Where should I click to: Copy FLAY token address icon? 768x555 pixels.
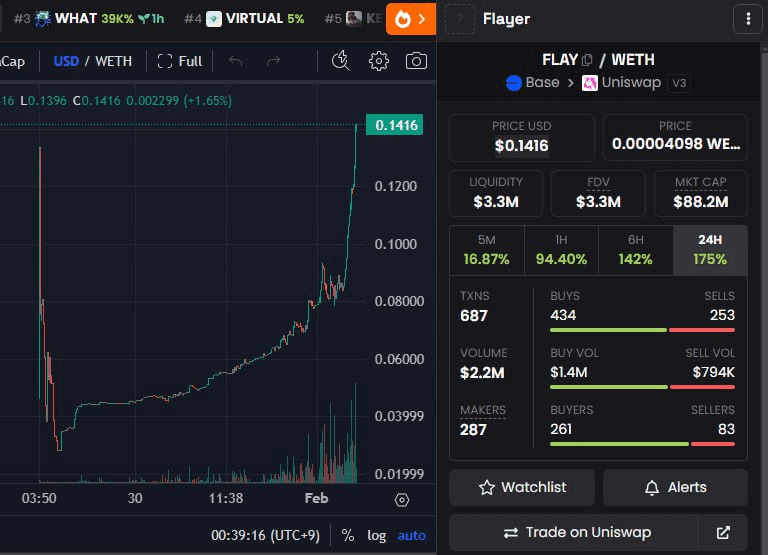(x=587, y=60)
